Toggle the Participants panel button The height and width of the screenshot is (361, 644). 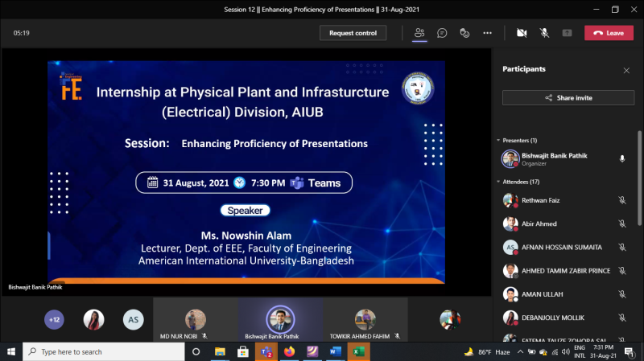(x=419, y=33)
